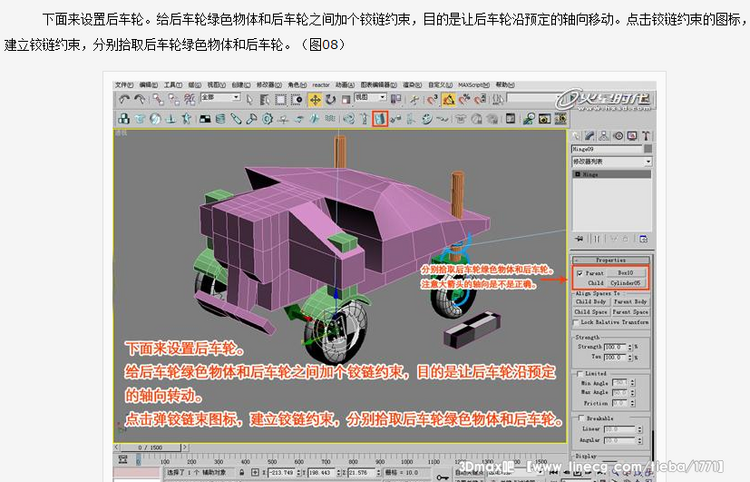
Task: Click the Configure Modifier Sets icon
Action: (x=643, y=238)
